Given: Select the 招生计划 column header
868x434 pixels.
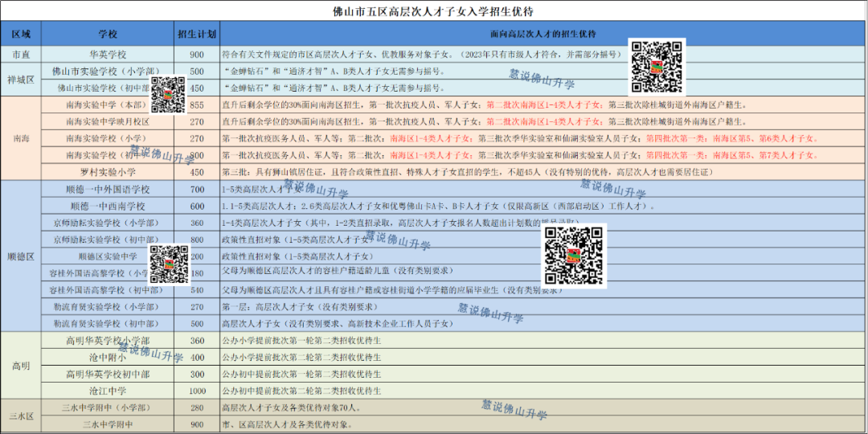Looking at the screenshot, I should 197,34.
